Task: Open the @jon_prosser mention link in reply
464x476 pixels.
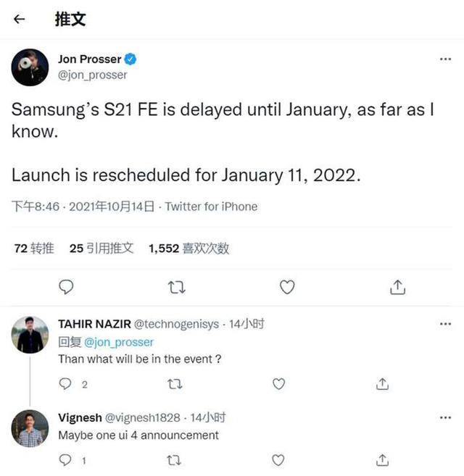Action: pos(119,342)
